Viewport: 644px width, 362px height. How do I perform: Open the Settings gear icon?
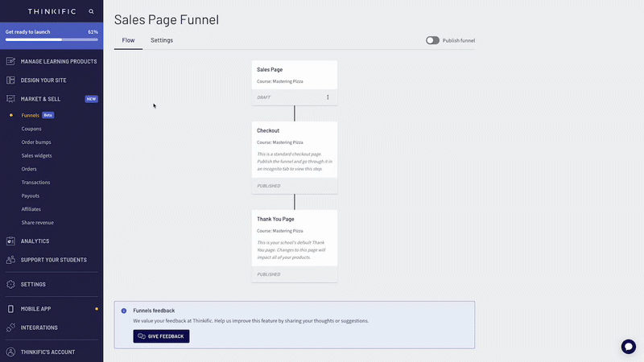coord(10,284)
